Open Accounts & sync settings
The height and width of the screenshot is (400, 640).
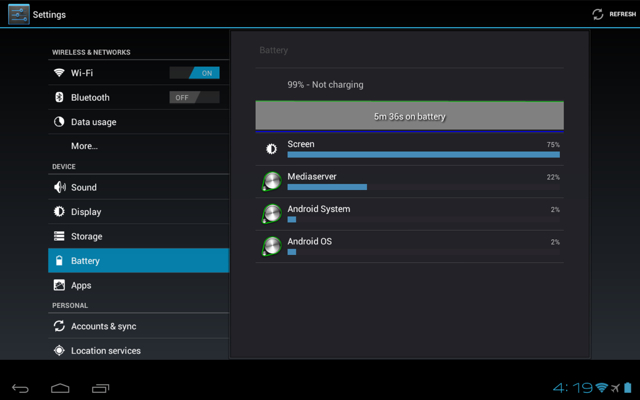coord(138,326)
